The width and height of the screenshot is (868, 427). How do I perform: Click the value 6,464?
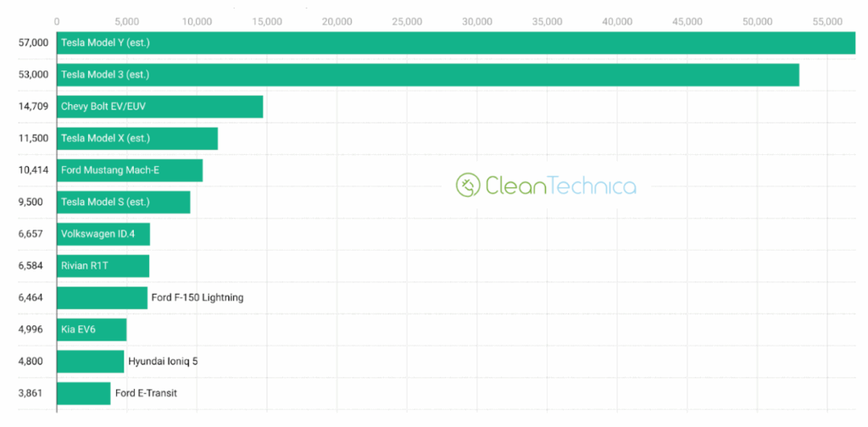(31, 297)
